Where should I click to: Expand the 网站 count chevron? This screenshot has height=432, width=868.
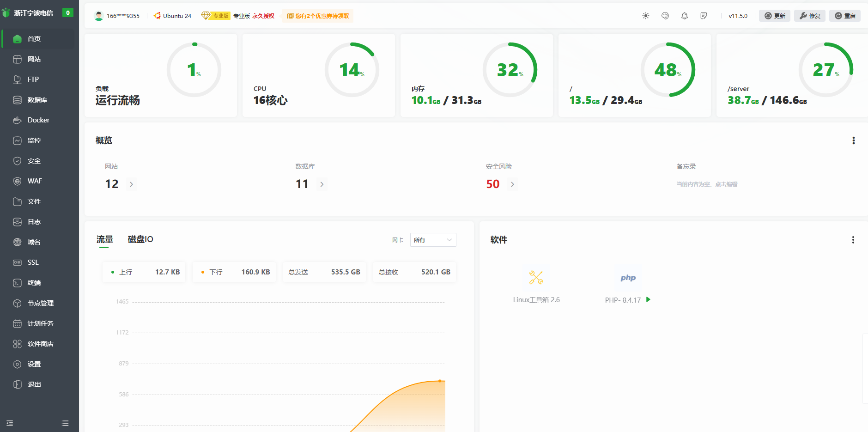132,184
